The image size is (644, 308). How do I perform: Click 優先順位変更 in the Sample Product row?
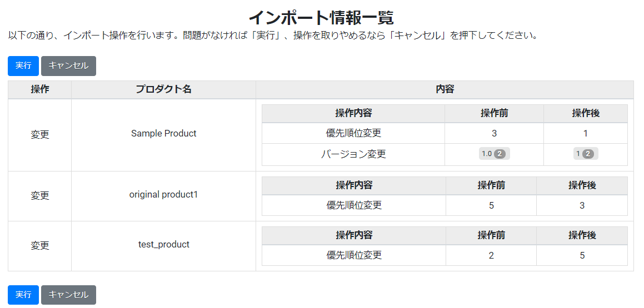pos(353,133)
